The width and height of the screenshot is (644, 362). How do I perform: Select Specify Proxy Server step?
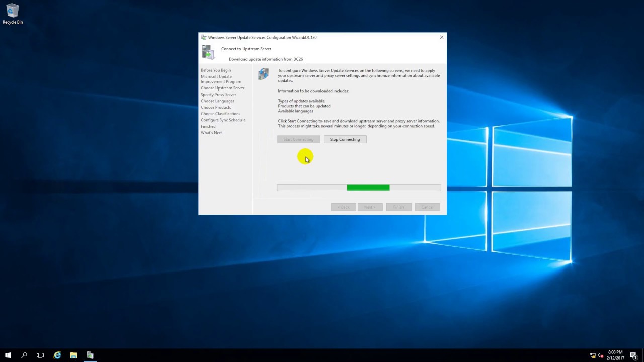click(218, 95)
